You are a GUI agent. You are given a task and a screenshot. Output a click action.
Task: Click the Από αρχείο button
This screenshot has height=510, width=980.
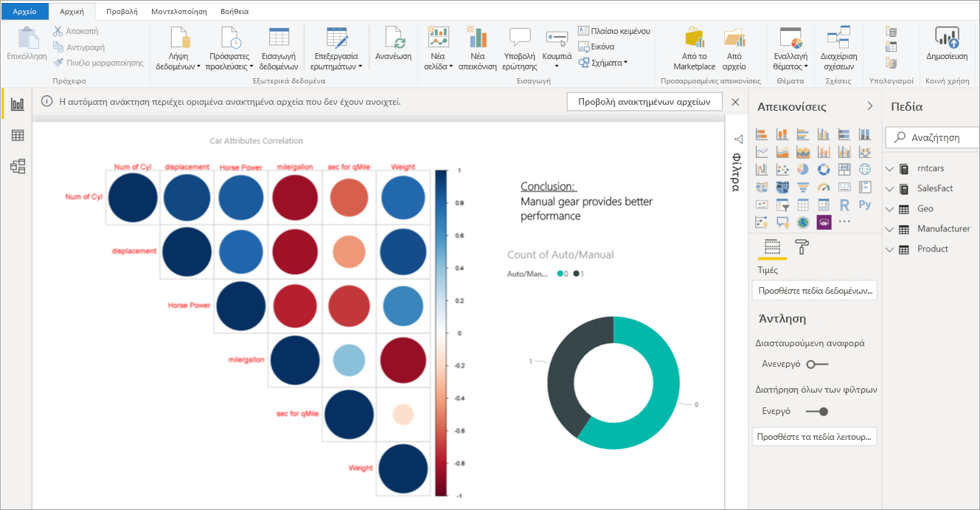734,49
